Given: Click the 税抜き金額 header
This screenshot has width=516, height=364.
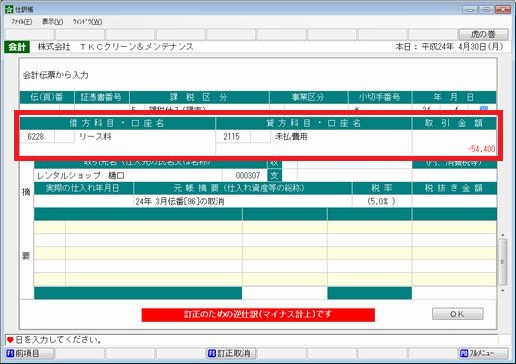Looking at the screenshot, I should point(454,188).
